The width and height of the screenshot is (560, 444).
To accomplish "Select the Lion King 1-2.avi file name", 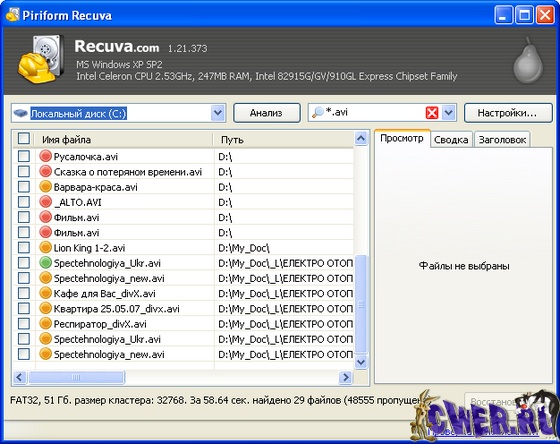I will [89, 248].
